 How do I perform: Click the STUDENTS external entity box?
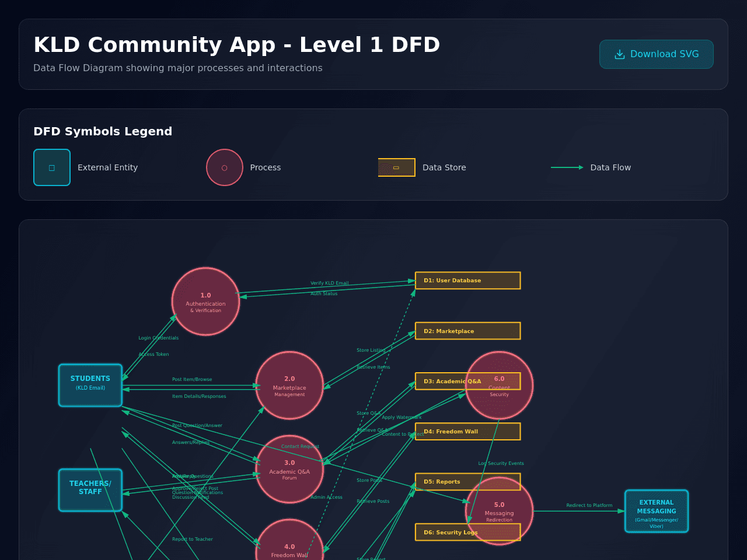pos(90,385)
